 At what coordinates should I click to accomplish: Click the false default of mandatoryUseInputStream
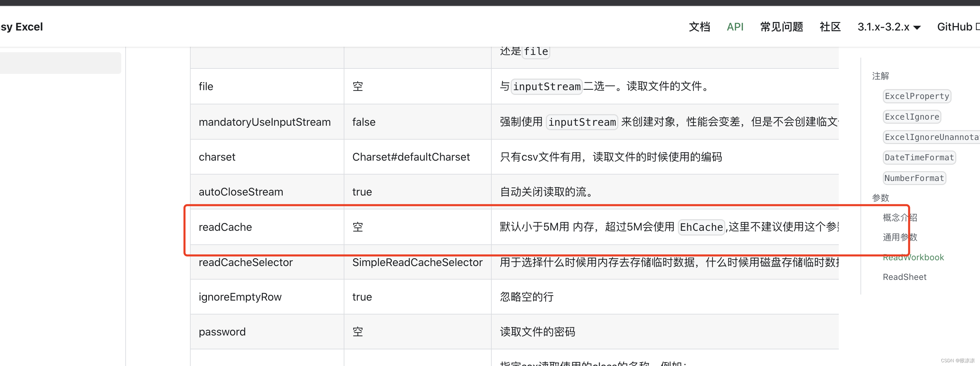[x=364, y=122]
